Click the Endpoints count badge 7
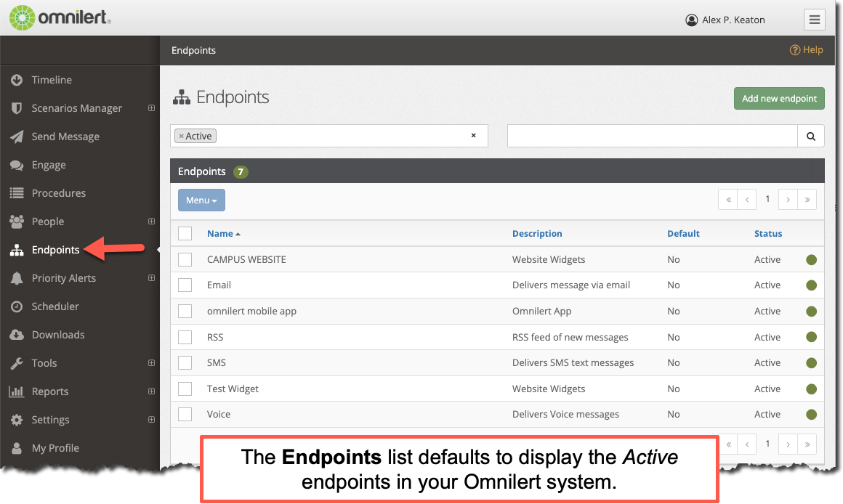The width and height of the screenshot is (843, 504). pos(241,172)
